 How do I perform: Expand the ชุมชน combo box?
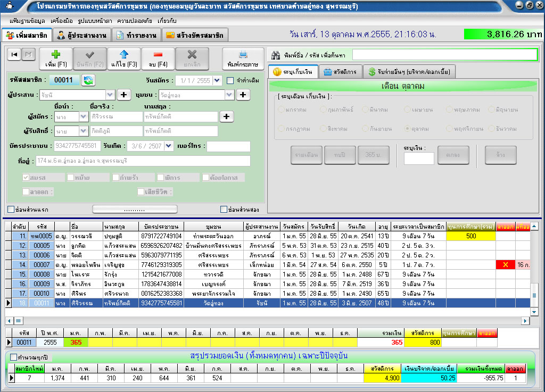pos(230,95)
